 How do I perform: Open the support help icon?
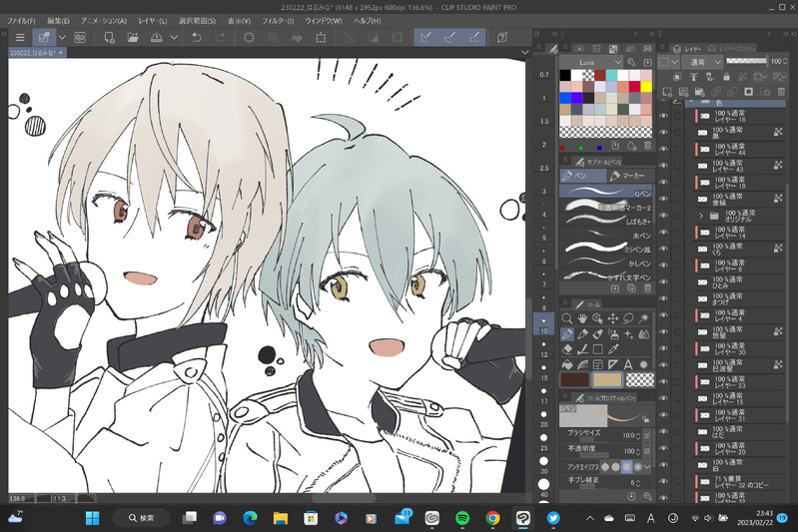point(502,37)
